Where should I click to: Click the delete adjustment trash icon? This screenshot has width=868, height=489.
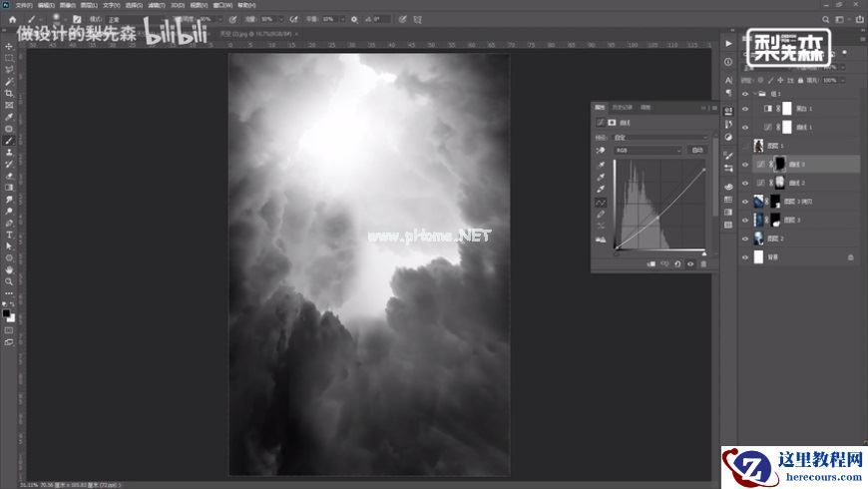tap(703, 264)
